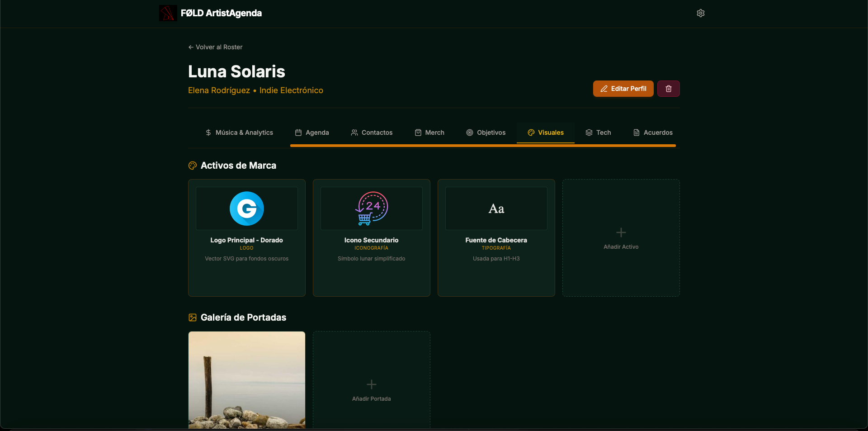This screenshot has height=431, width=868.
Task: Switch to the Agenda tab
Action: pos(312,133)
